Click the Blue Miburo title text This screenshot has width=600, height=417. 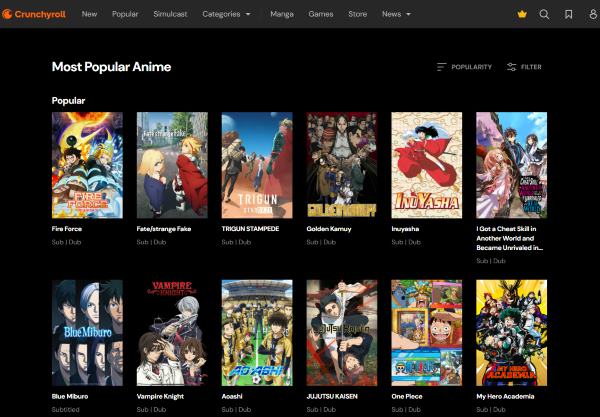click(70, 396)
